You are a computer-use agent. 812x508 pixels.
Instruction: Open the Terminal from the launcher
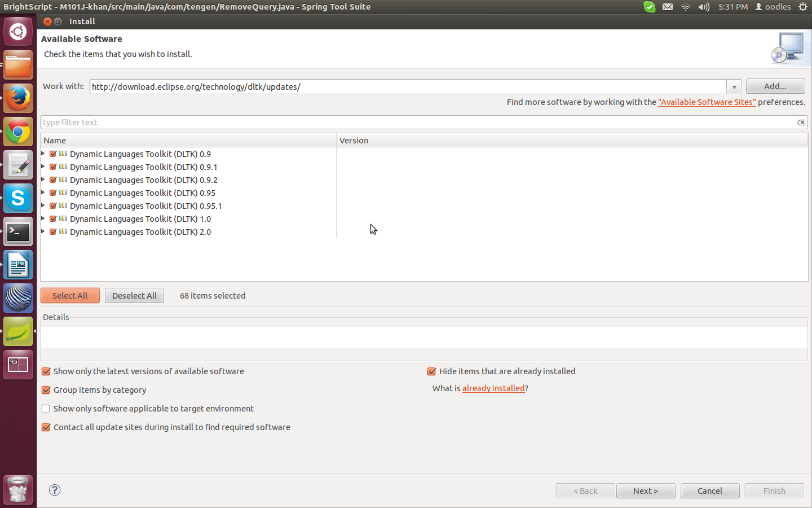click(x=18, y=231)
